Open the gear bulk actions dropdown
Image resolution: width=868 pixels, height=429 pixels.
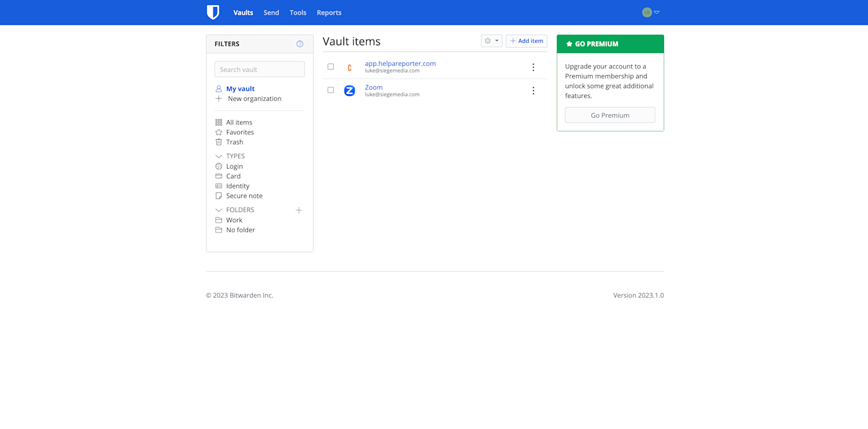point(492,41)
